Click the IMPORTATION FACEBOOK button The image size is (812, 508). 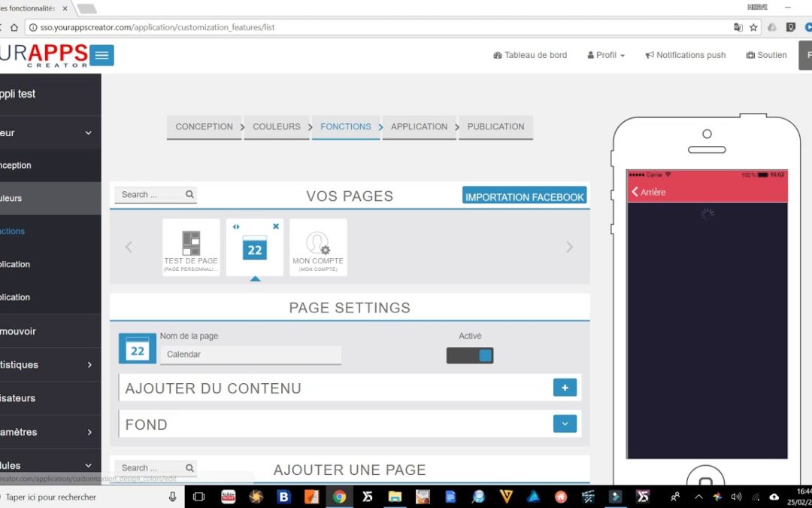click(x=524, y=195)
